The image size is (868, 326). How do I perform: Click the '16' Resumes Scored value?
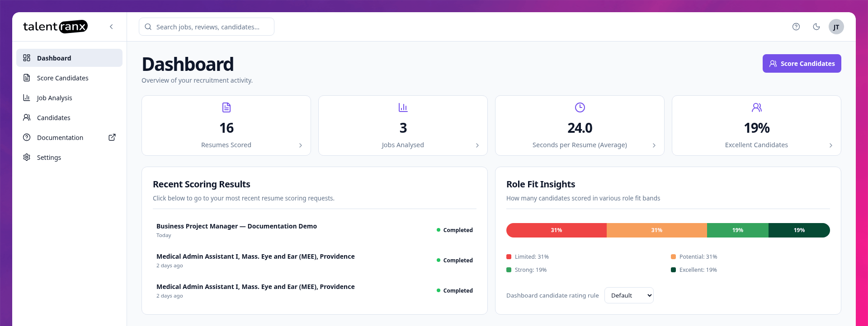(226, 128)
